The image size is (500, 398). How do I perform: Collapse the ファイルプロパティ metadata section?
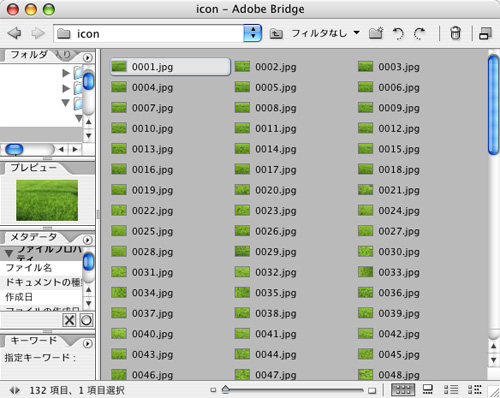[9, 254]
